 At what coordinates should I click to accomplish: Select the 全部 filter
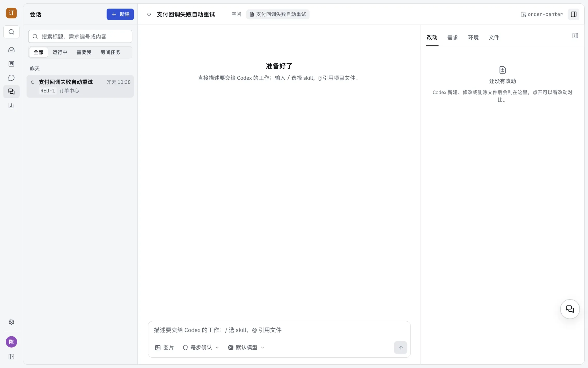38,52
